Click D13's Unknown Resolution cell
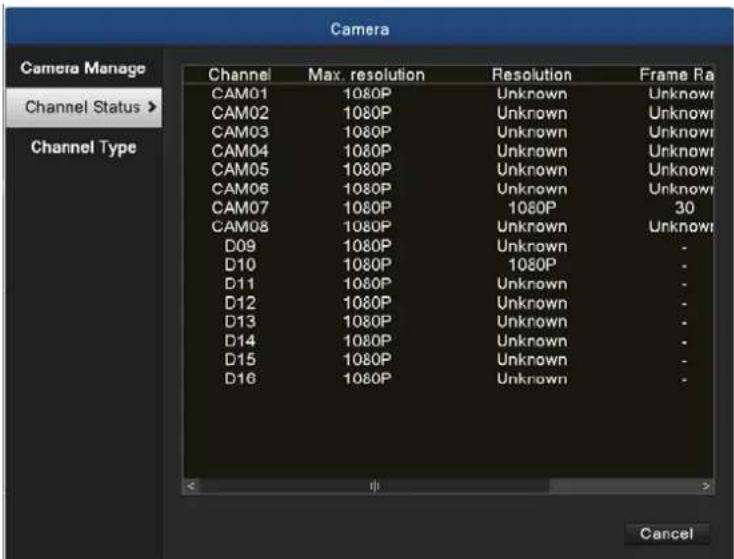The image size is (734, 559). tap(532, 322)
